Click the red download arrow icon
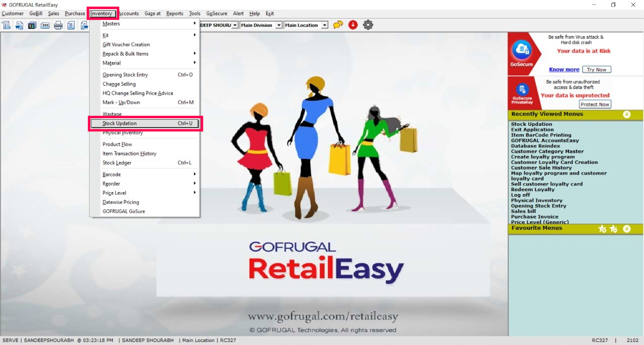The height and width of the screenshot is (345, 644). coord(353,25)
